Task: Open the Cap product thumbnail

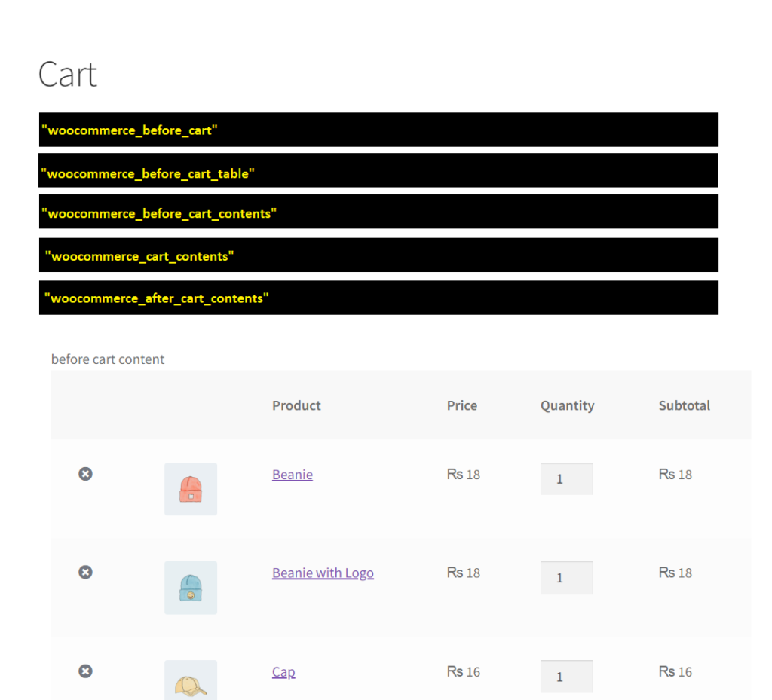Action: 191,680
